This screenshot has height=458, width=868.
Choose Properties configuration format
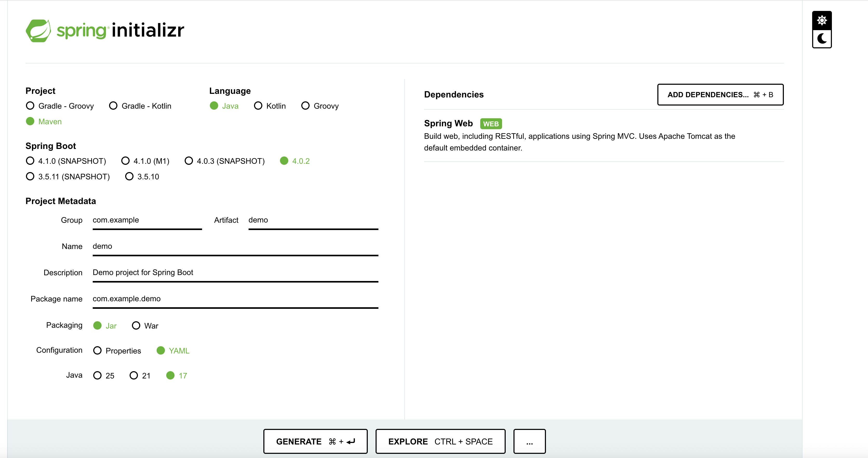(x=117, y=350)
